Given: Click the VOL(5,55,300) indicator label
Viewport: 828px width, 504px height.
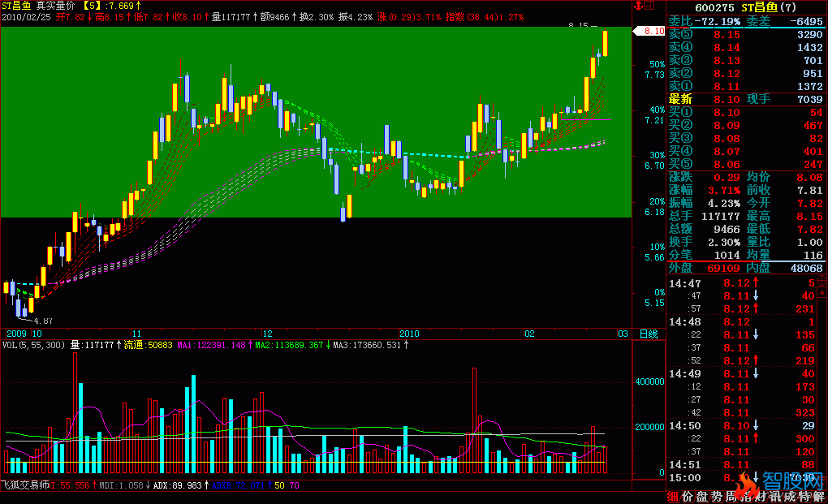Looking at the screenshot, I should click(x=34, y=345).
